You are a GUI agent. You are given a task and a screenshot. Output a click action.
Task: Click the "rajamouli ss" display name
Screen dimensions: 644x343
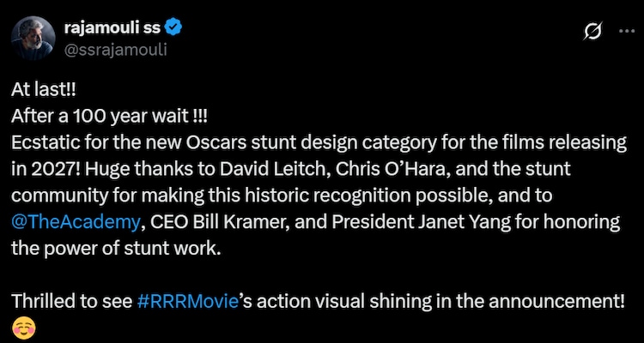pyautogui.click(x=110, y=27)
